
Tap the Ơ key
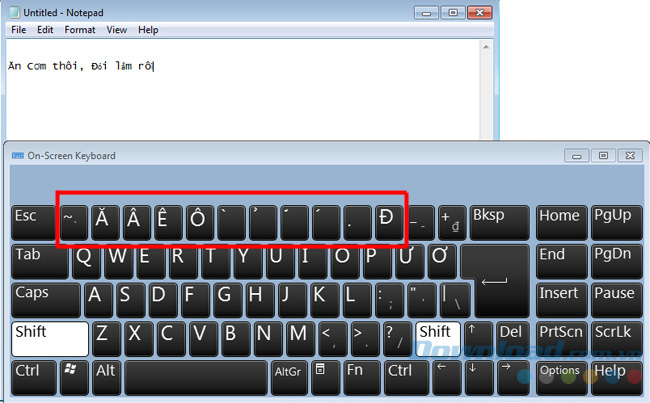pos(442,261)
